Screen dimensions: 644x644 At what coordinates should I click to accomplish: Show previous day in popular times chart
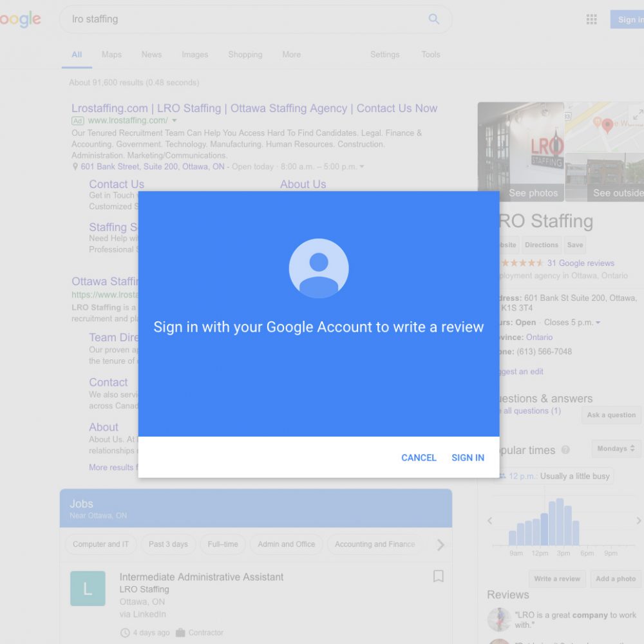tap(490, 520)
